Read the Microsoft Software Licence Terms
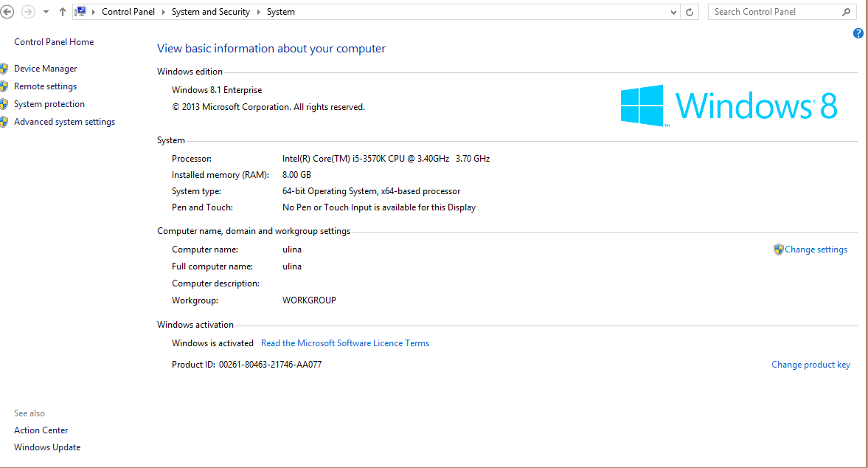 [x=345, y=343]
